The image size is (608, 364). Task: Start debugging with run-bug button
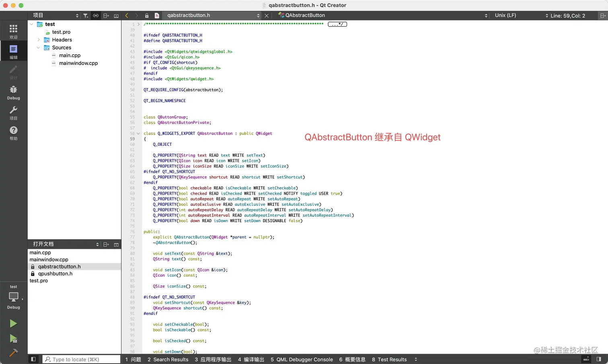(13, 339)
